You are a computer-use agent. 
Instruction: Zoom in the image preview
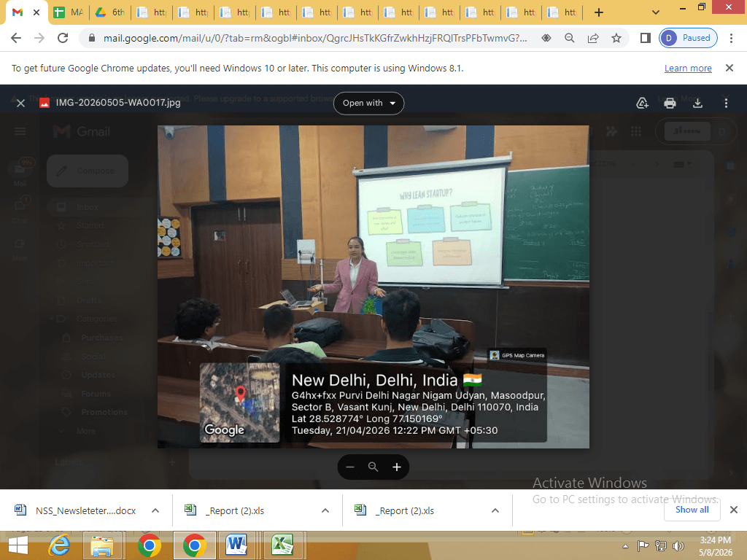click(396, 467)
